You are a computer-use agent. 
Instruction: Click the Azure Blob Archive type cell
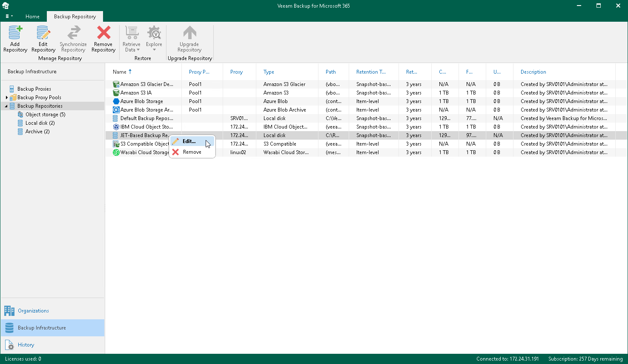(x=284, y=110)
